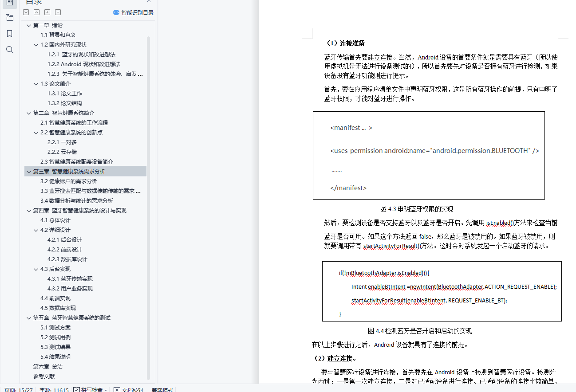The height and width of the screenshot is (392, 576).
Task: Jump to 第六章 总结
Action: [48, 367]
